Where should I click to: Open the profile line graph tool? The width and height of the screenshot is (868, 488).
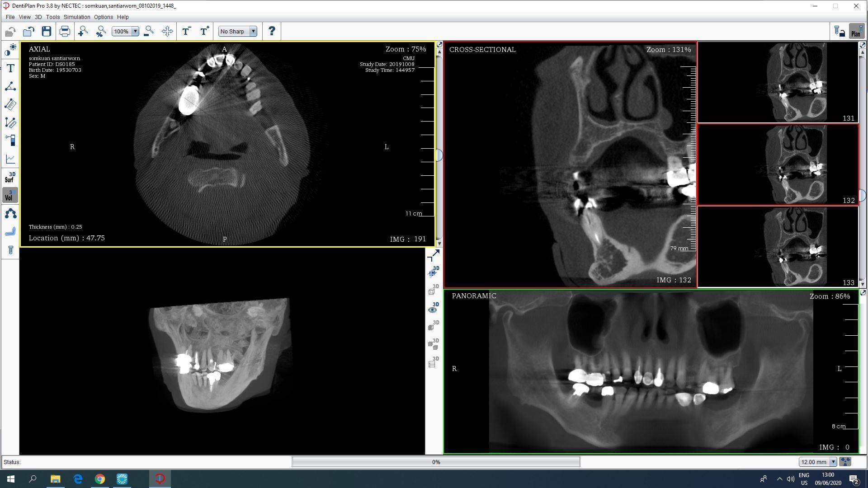10,159
